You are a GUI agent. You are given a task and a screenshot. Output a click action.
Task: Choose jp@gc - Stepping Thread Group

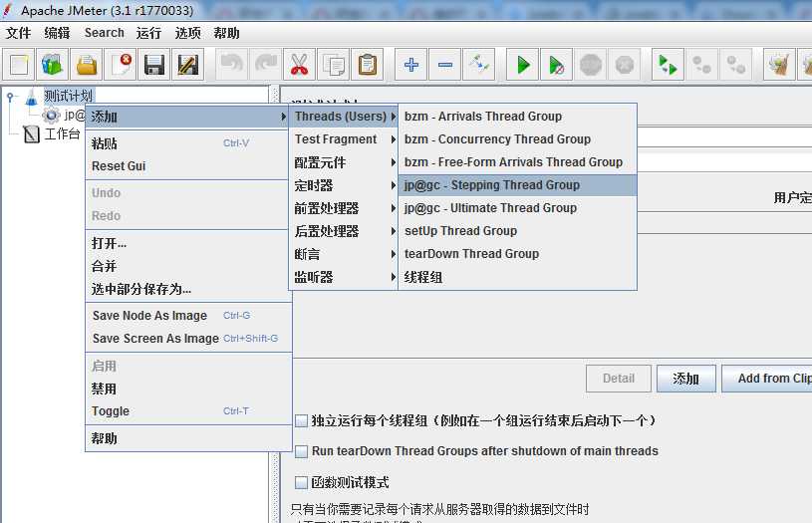point(517,185)
